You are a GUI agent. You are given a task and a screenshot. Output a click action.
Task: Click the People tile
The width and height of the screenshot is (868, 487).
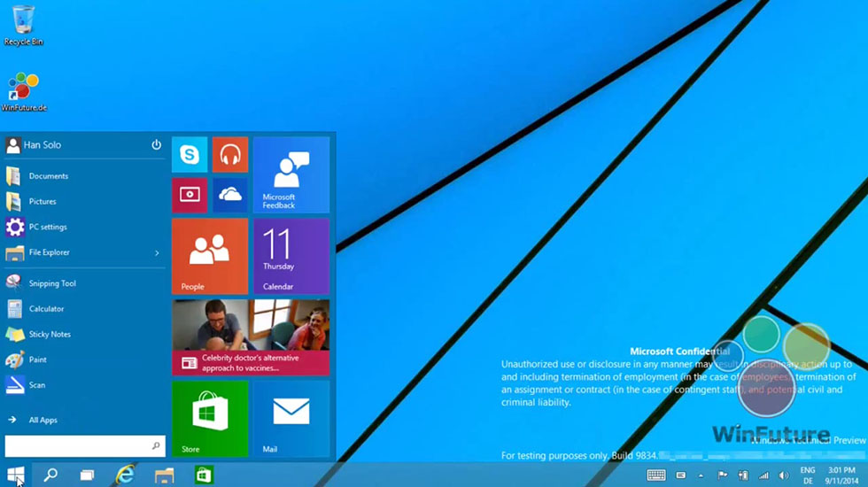pyautogui.click(x=210, y=256)
